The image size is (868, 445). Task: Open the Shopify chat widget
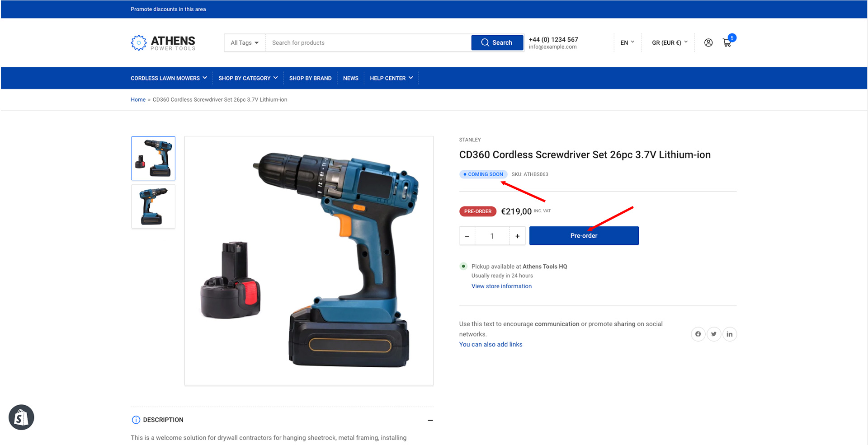[21, 417]
